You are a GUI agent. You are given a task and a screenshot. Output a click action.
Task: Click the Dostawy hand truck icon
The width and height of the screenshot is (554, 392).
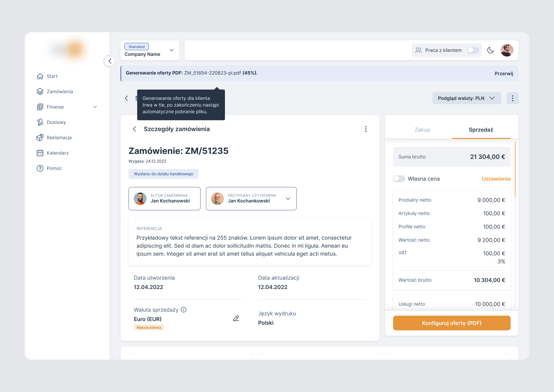point(40,122)
